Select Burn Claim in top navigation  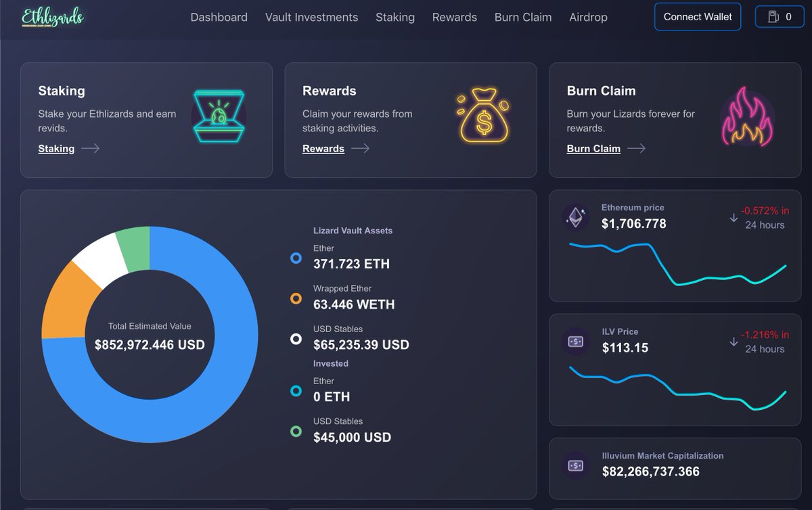523,18
